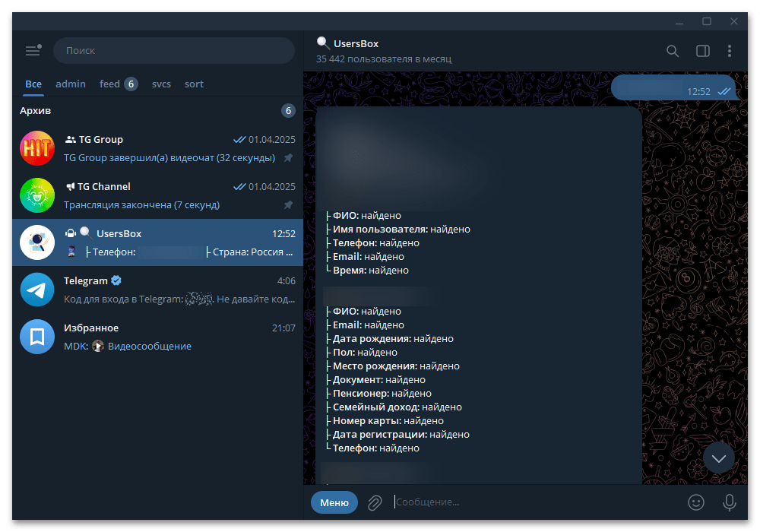The width and height of the screenshot is (760, 532).
Task: Switch to the Все folder tab
Action: [33, 84]
